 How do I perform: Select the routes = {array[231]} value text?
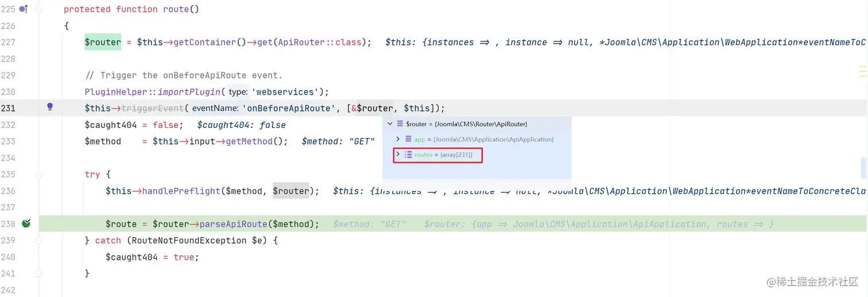click(443, 155)
